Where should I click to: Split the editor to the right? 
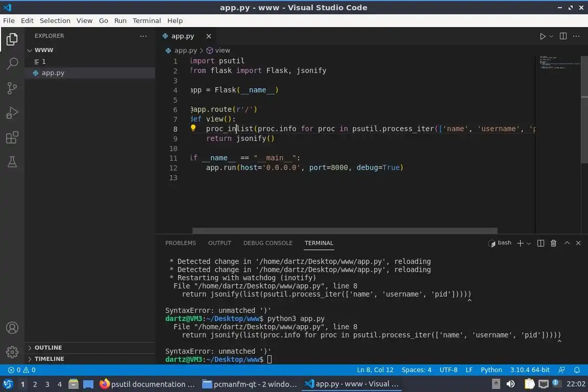563,36
